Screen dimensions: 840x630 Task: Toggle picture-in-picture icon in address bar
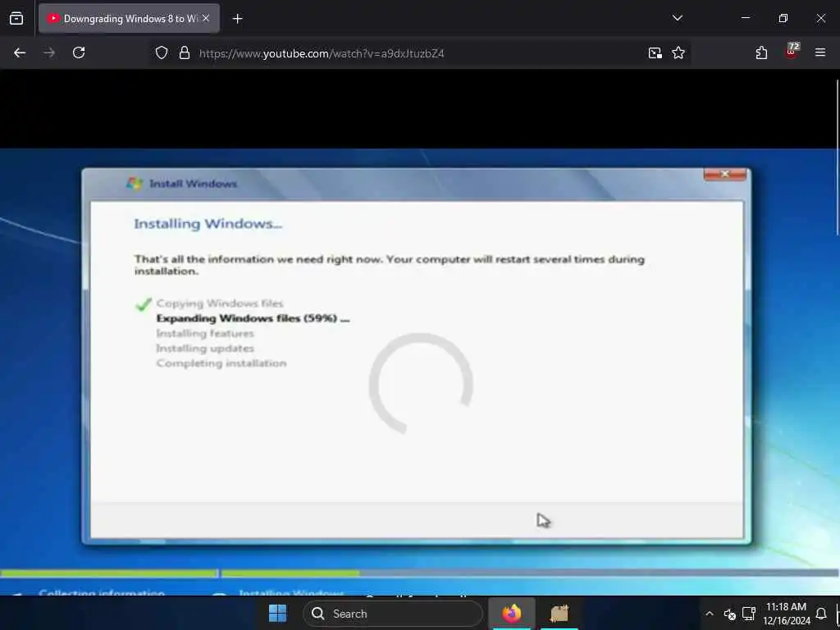[655, 52]
